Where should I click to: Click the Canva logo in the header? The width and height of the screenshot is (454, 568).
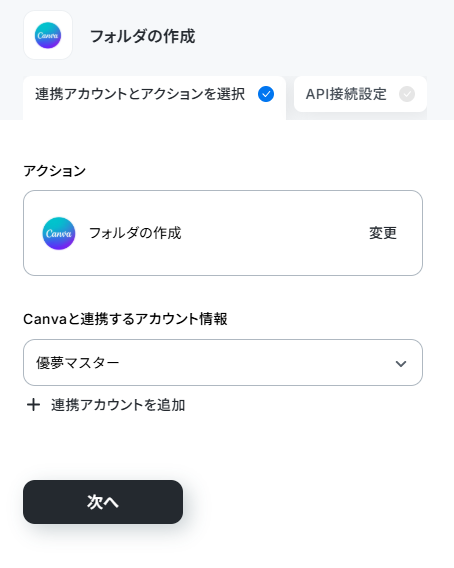pyautogui.click(x=48, y=35)
